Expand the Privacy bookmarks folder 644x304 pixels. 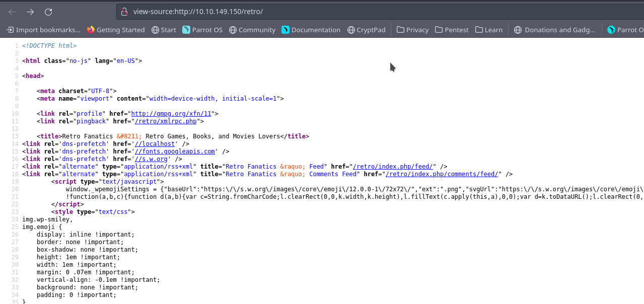[x=412, y=30]
